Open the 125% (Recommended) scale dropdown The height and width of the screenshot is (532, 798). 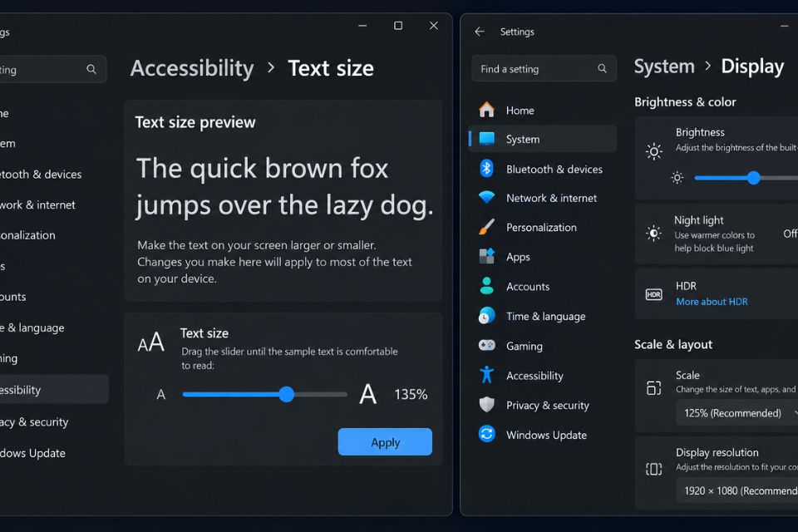pos(737,413)
